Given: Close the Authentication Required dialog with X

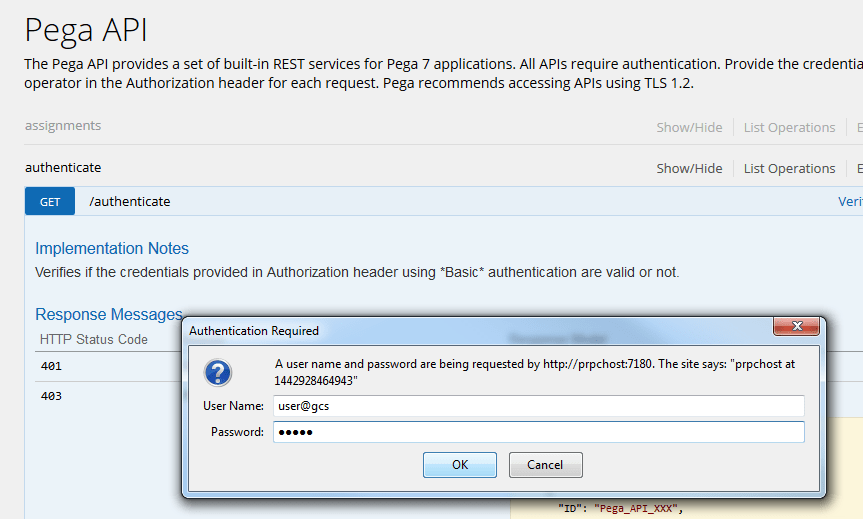Looking at the screenshot, I should point(796,326).
